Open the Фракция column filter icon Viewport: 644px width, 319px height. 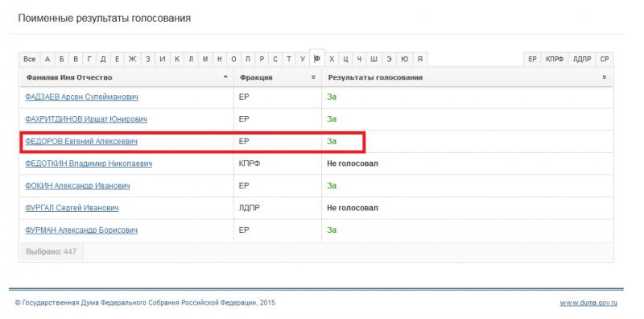313,77
